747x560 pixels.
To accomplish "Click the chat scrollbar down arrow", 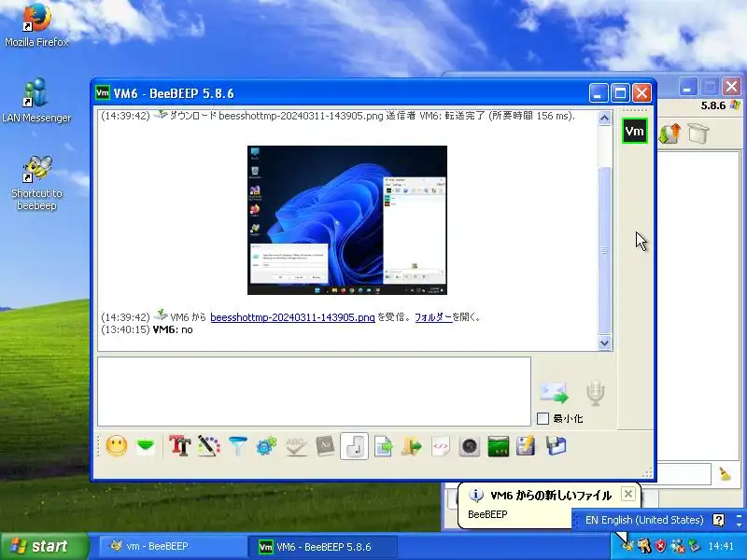I will click(604, 343).
